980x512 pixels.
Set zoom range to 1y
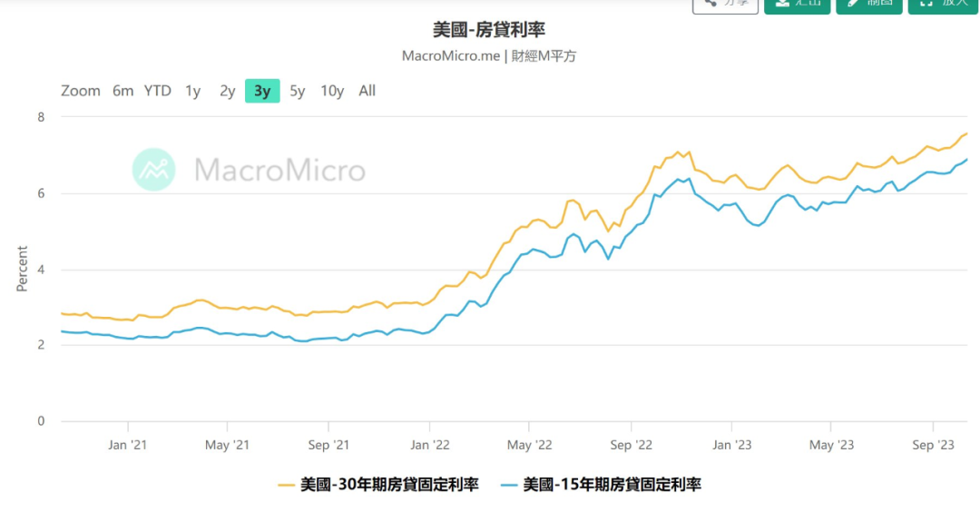(x=192, y=91)
